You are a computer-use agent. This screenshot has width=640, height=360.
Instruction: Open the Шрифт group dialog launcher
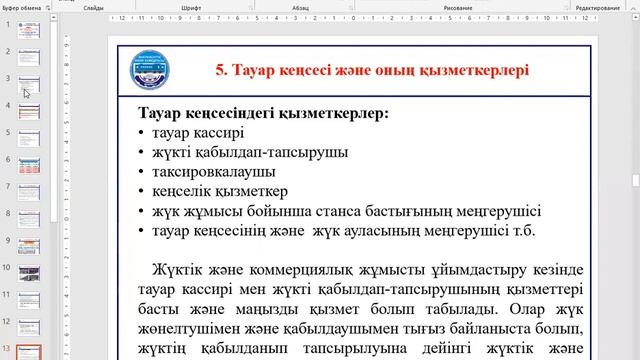point(250,8)
